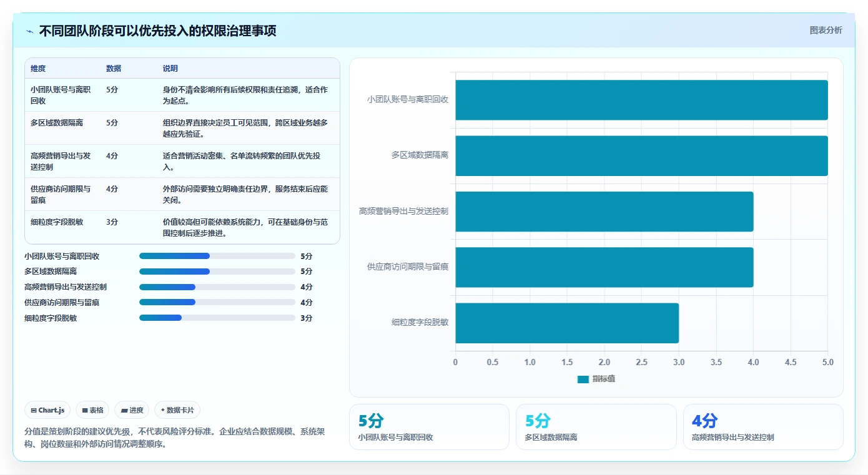This screenshot has height=475, width=868.
Task: Click y-axis label 细粒度字段脱敏 in chart
Action: pyautogui.click(x=420, y=323)
